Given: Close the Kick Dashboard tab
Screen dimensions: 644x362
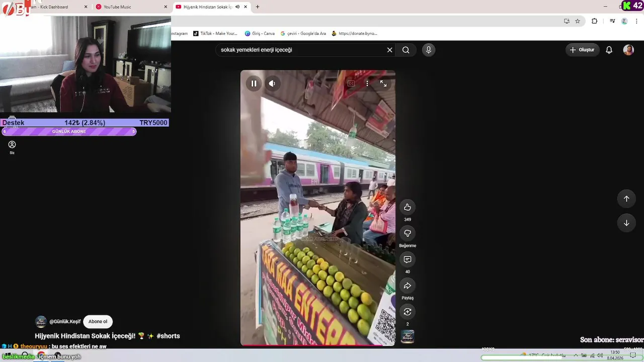Looking at the screenshot, I should click(86, 7).
